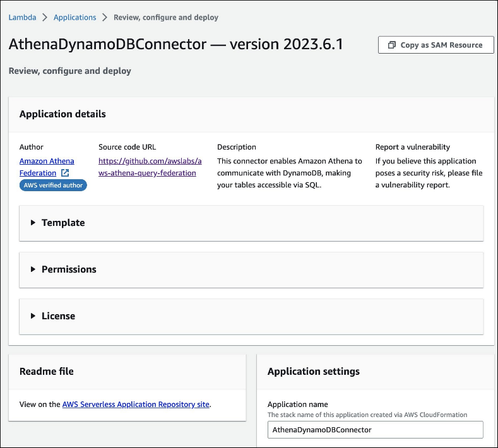The height and width of the screenshot is (448, 498).
Task: Click the Application name input field
Action: tap(375, 430)
